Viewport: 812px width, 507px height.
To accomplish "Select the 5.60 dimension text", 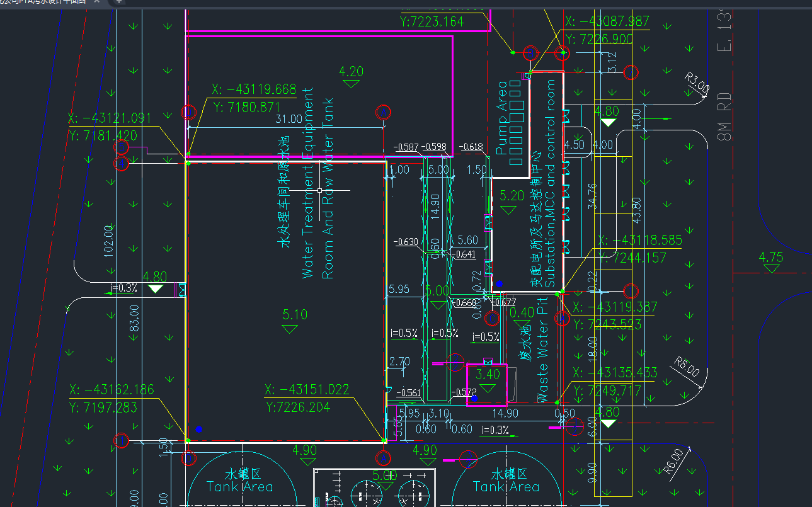I will [467, 240].
